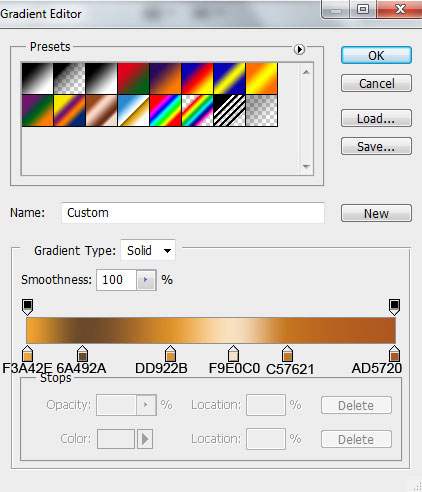Click the Name field containing Custom
422x492 pixels.
(193, 213)
